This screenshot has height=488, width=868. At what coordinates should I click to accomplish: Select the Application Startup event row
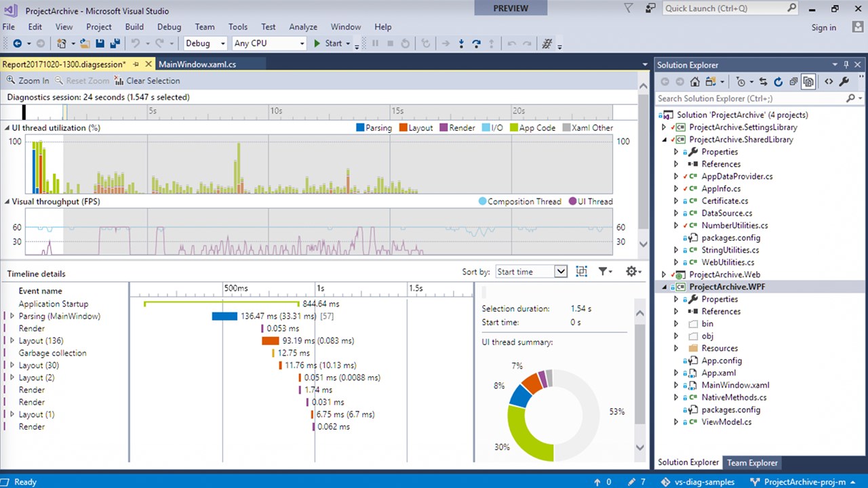(x=54, y=304)
